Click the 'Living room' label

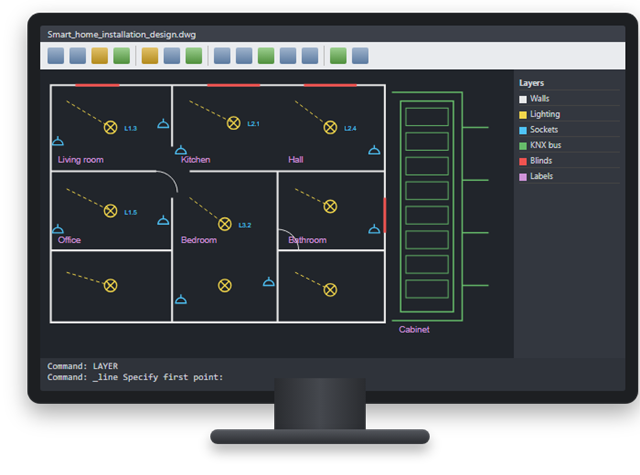coord(80,160)
